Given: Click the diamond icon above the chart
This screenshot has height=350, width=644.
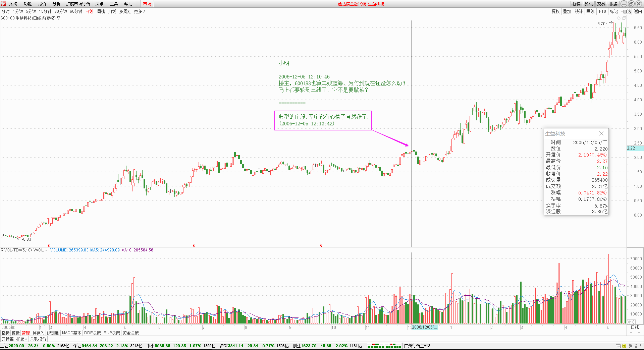Looking at the screenshot, I should coord(619,18).
